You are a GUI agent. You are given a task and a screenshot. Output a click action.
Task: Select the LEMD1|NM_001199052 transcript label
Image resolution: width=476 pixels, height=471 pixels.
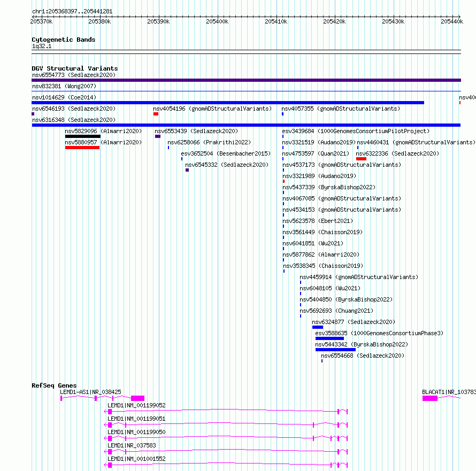136,405
